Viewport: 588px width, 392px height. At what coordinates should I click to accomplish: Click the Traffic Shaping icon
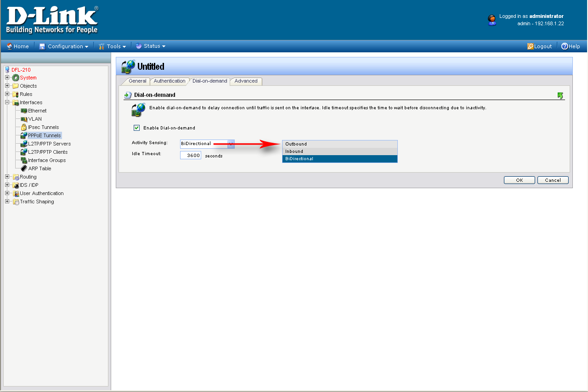click(x=16, y=202)
